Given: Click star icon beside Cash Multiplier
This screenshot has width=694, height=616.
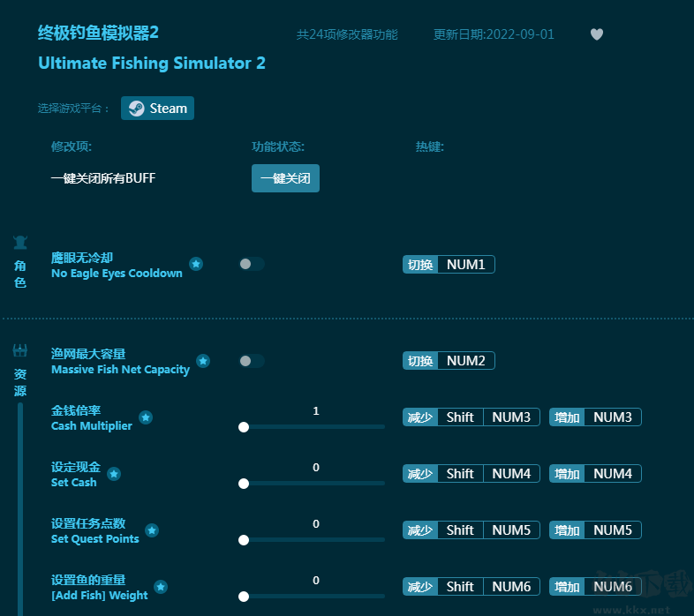Looking at the screenshot, I should tap(146, 417).
